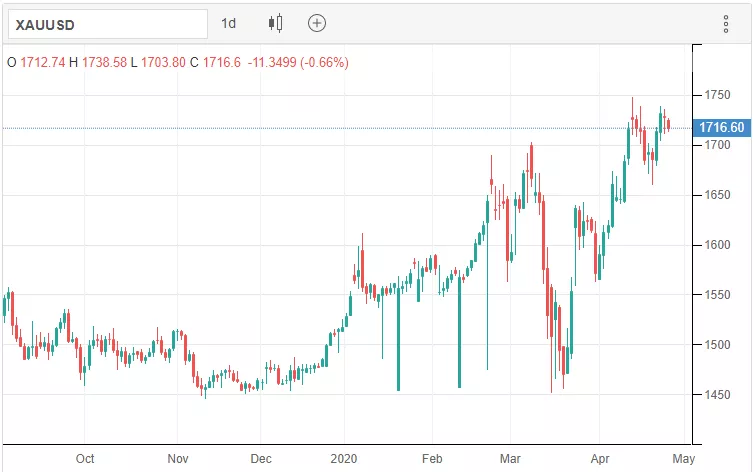Click the 1600 price axis label
This screenshot has height=472, width=754.
(718, 245)
